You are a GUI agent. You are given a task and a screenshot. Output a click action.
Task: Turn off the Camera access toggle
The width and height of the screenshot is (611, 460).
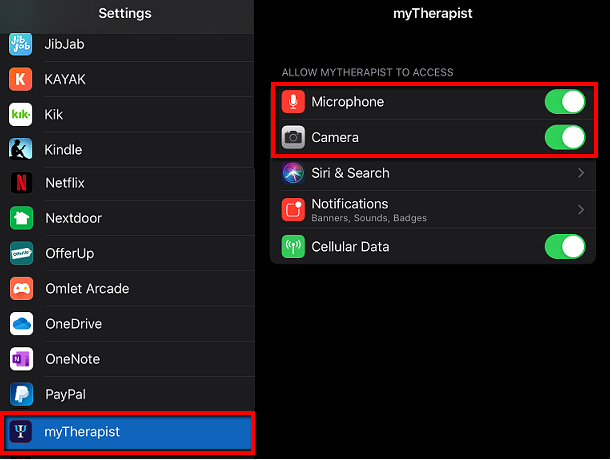pos(565,137)
